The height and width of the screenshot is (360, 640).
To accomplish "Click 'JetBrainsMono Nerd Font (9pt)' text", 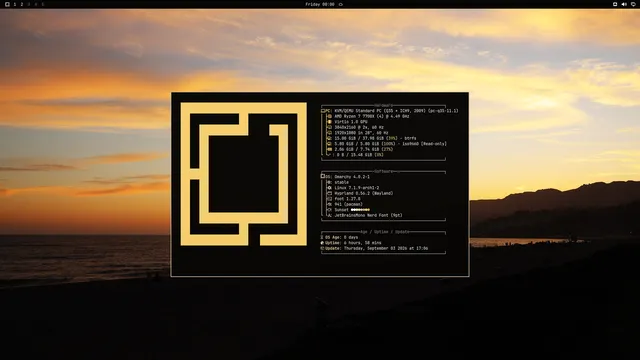I will point(368,216).
